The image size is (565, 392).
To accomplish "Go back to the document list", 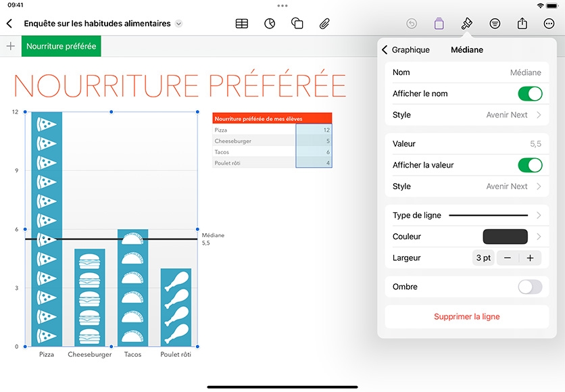I will coord(9,24).
